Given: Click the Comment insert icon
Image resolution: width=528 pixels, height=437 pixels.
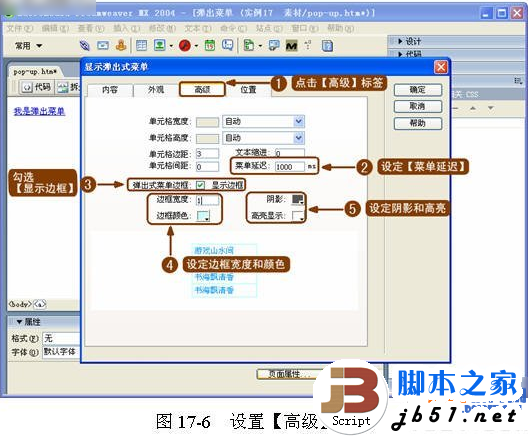Looking at the screenshot, I should tap(228, 45).
